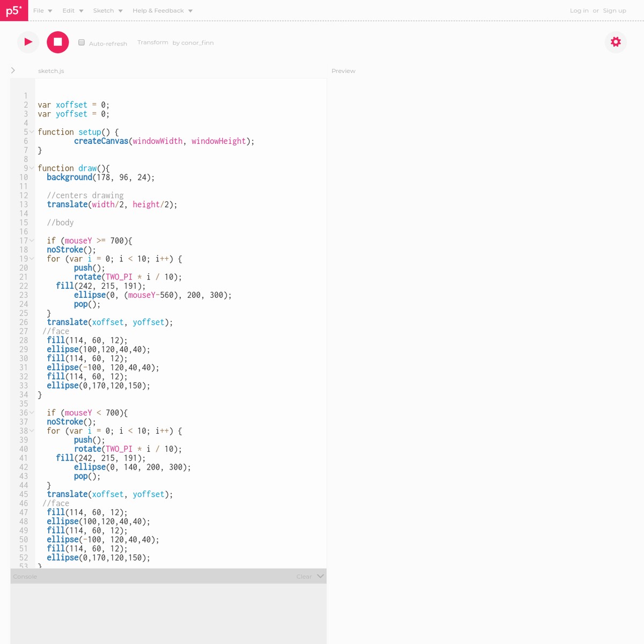644x644 pixels.
Task: Click the translate(width/2, height/2) line
Action: coord(112,204)
